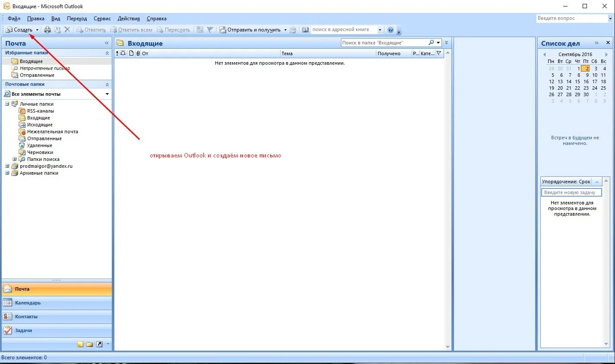This screenshot has height=364, width=615.
Task: Expand the query builder double chevron
Action: click(447, 43)
